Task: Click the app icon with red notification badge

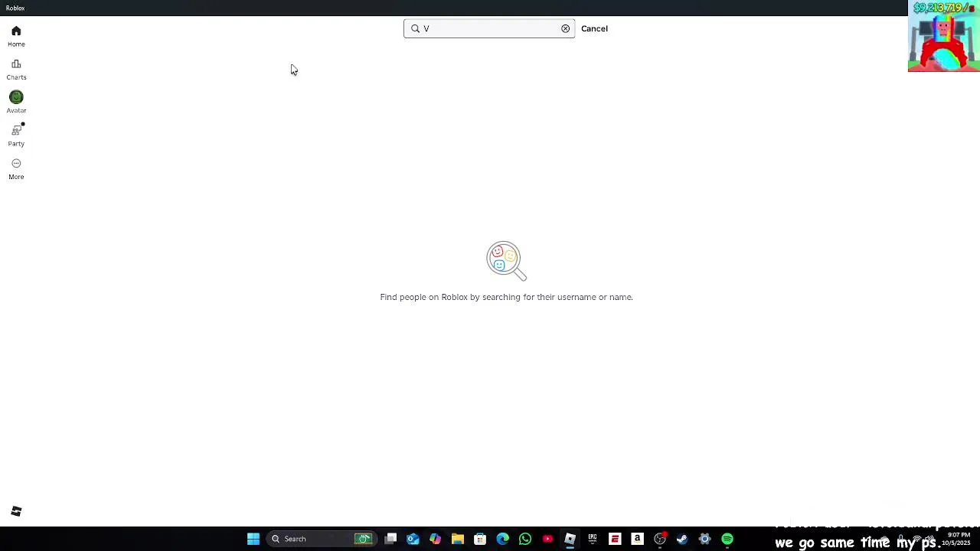Action: tap(660, 539)
